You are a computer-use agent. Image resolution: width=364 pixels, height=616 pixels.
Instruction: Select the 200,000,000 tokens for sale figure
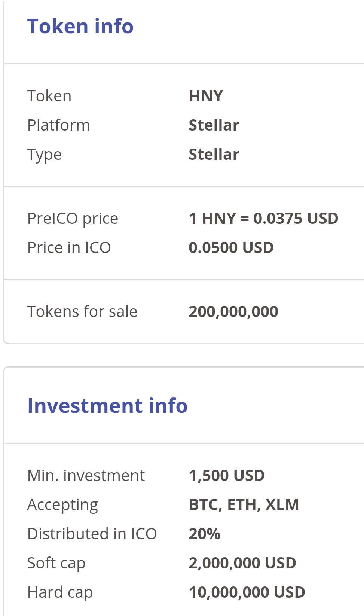coord(233,312)
